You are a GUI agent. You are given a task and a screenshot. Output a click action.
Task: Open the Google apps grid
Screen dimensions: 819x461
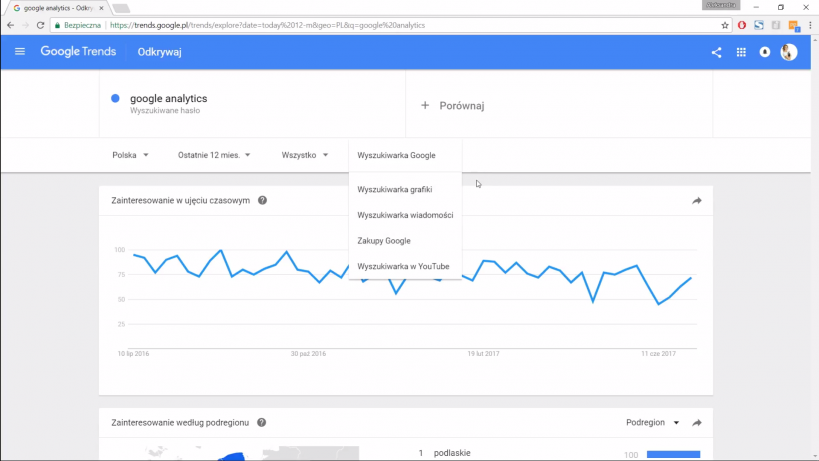tap(741, 52)
